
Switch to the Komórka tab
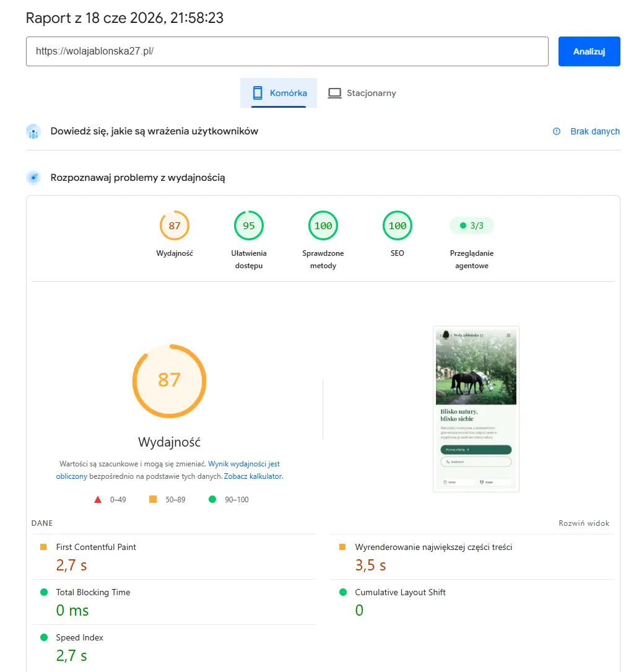279,93
